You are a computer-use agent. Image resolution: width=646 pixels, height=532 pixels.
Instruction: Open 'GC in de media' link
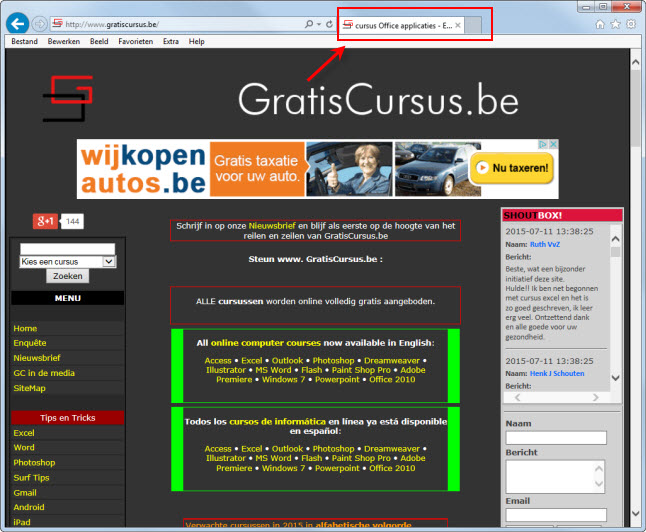[44, 373]
